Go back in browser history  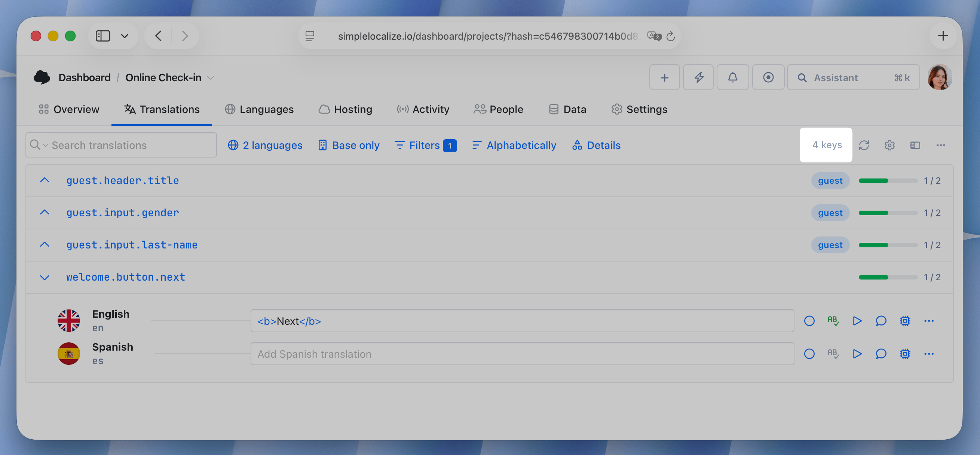159,36
